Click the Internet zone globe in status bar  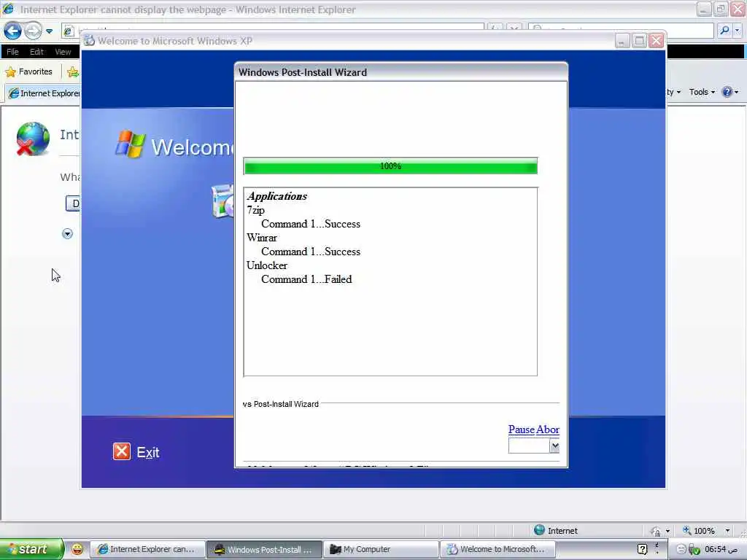tap(539, 530)
